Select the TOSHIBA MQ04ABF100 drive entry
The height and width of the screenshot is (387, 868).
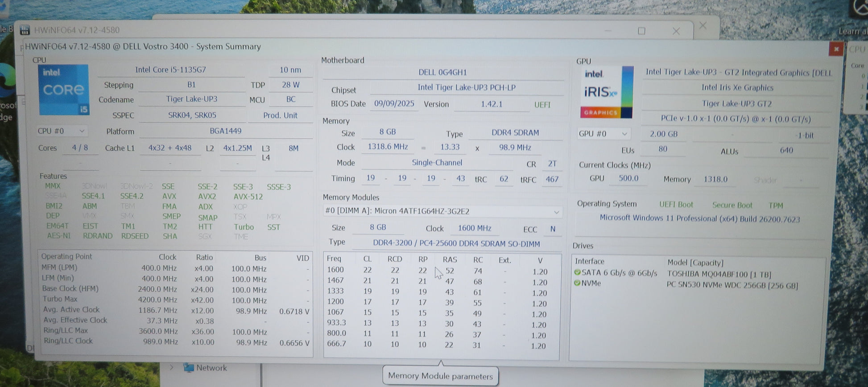tap(719, 274)
